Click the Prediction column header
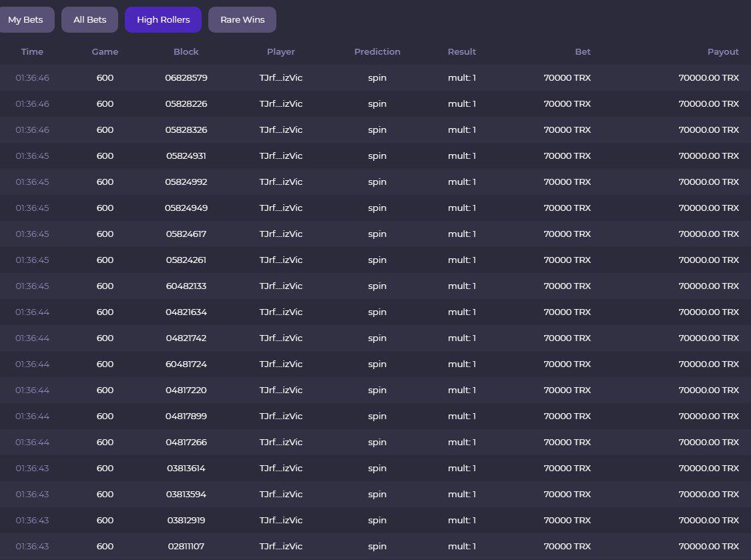The width and height of the screenshot is (751, 560). click(x=377, y=52)
